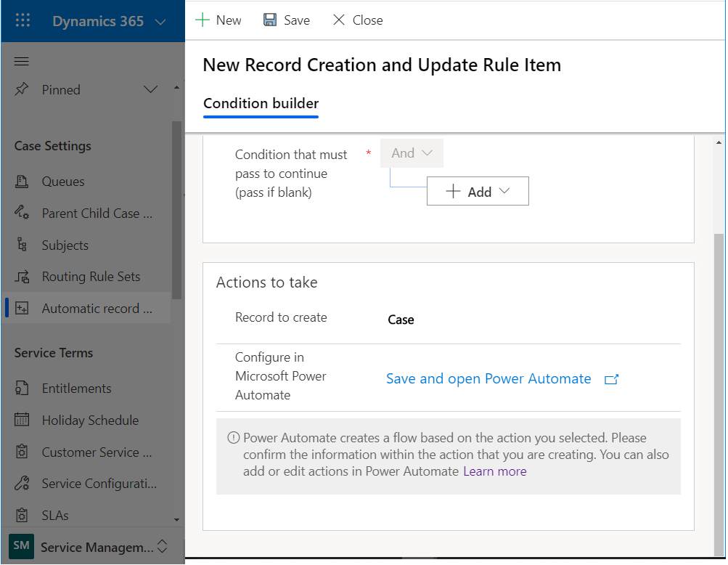728x565 pixels.
Task: Click the external link icon beside Power Automate
Action: [x=611, y=379]
